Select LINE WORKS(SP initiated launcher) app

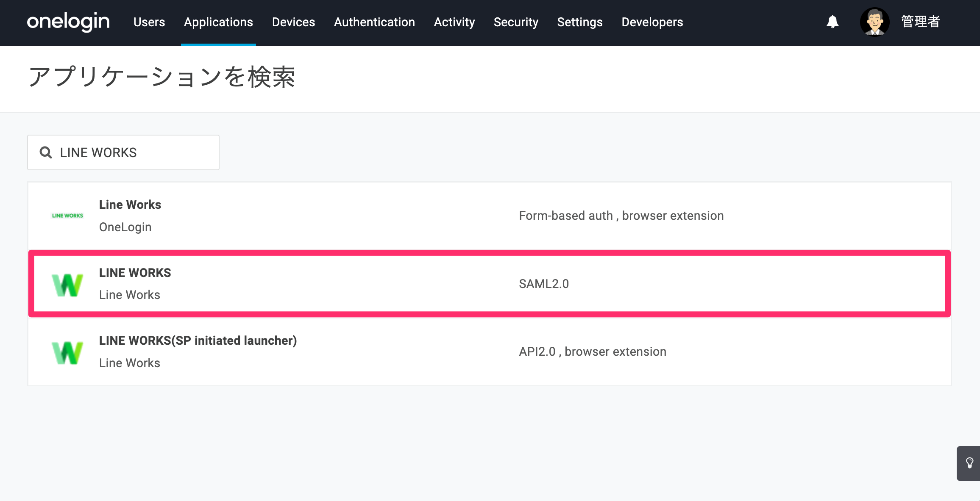coord(490,352)
